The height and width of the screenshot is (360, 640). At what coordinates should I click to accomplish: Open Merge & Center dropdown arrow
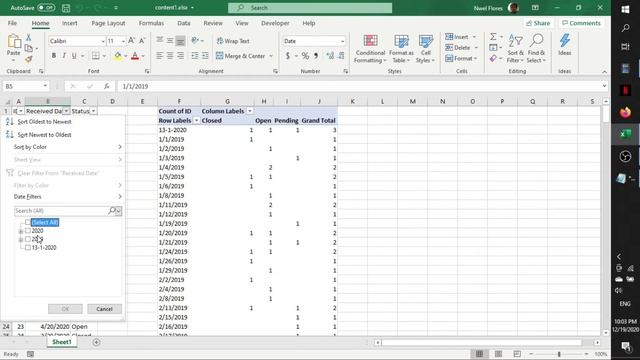pyautogui.click(x=271, y=56)
